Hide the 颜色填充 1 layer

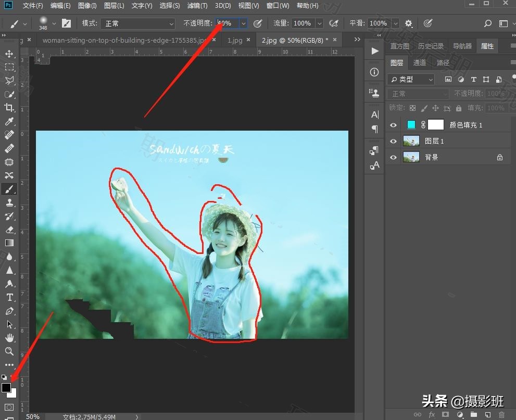pyautogui.click(x=394, y=125)
